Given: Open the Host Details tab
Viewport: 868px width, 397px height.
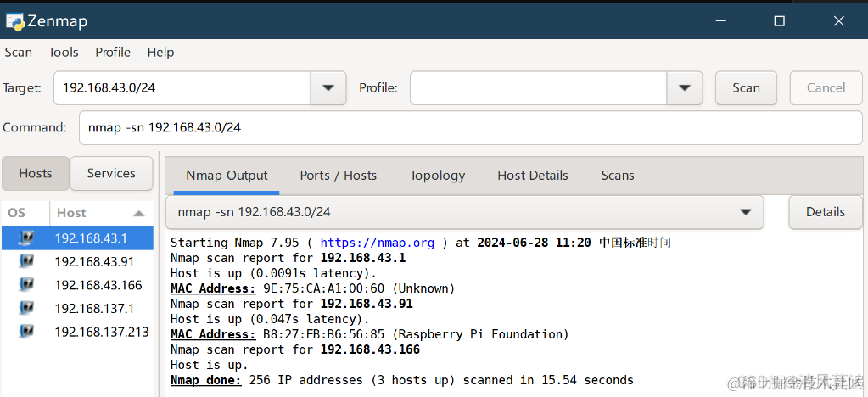Looking at the screenshot, I should click(x=533, y=176).
